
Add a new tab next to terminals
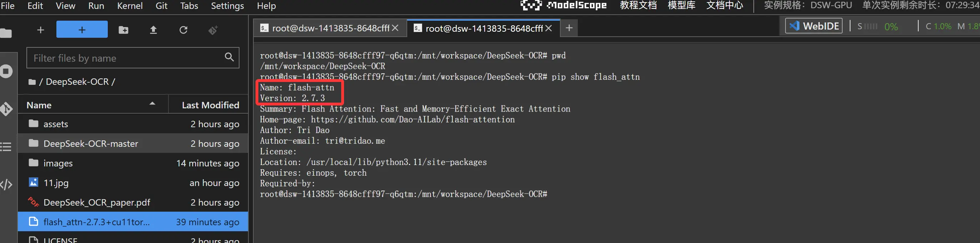pyautogui.click(x=569, y=28)
